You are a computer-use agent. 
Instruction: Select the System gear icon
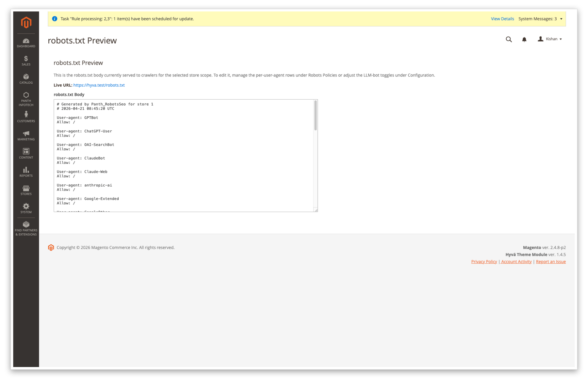pyautogui.click(x=26, y=208)
